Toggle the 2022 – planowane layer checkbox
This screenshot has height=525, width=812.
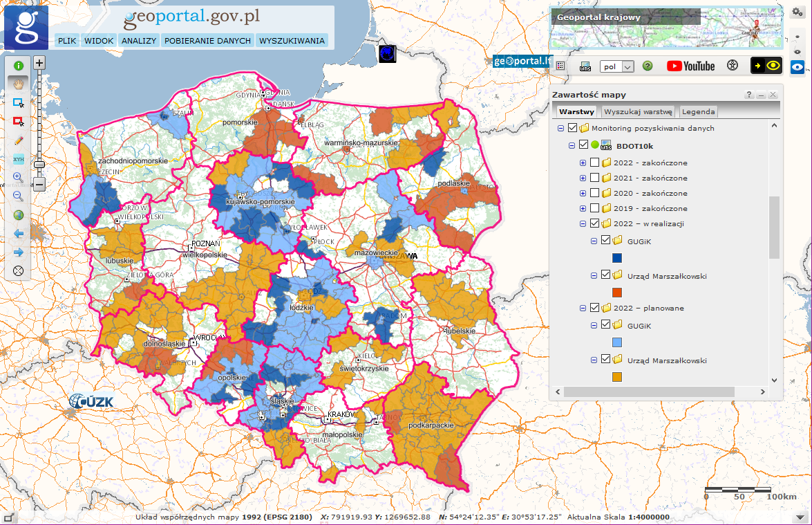594,307
